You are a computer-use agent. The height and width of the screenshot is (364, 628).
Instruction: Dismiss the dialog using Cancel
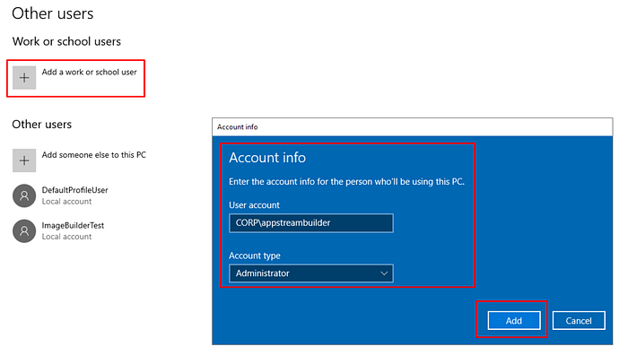(x=579, y=321)
